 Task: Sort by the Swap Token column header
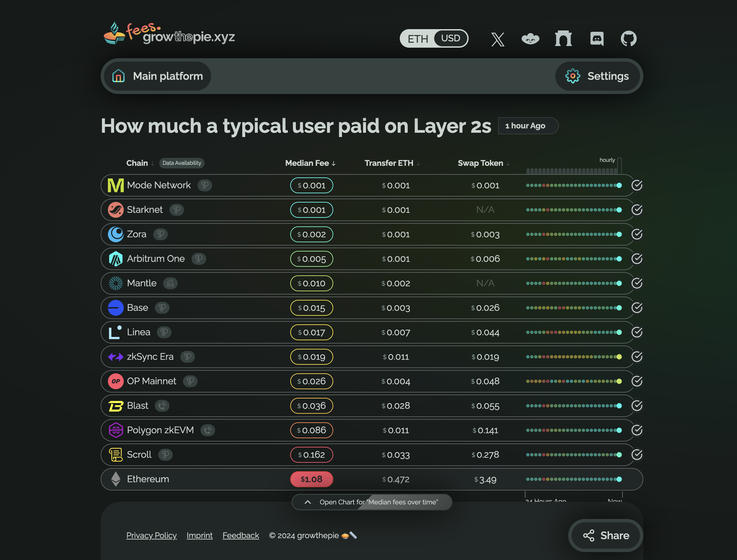click(484, 163)
